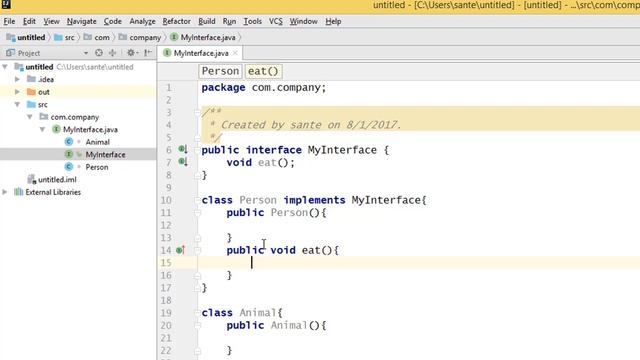Open the Code menu
This screenshot has width=640, height=360.
pos(112,21)
